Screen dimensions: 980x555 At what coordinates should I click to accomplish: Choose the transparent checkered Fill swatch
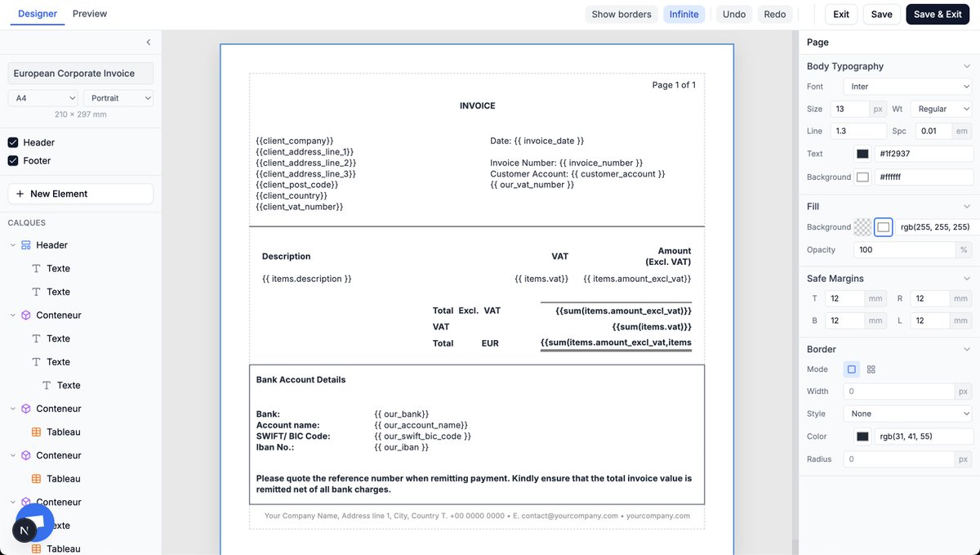[862, 227]
